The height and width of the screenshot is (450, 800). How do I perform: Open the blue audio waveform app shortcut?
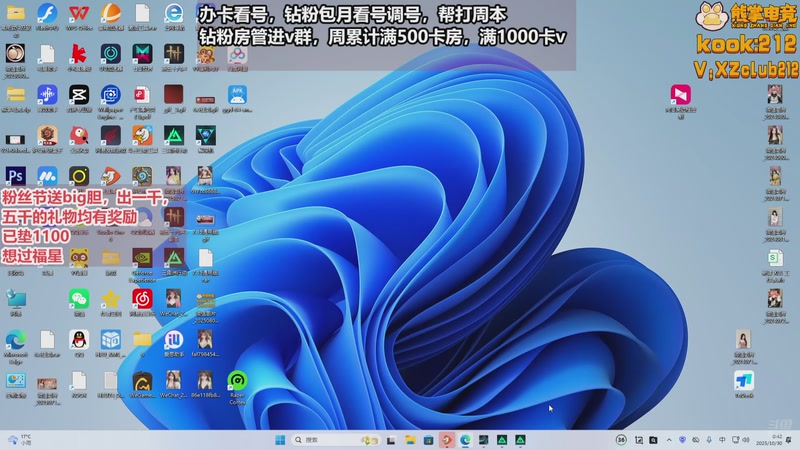[47, 95]
